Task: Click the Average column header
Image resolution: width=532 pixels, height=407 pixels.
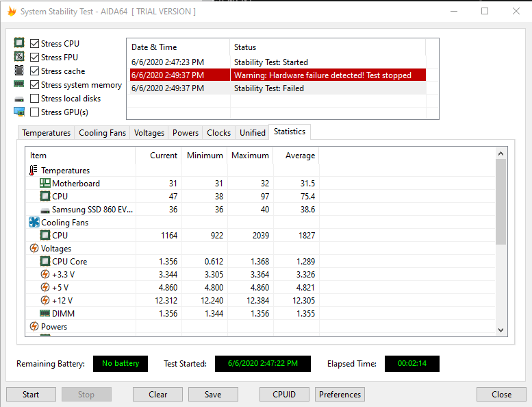Action: 296,156
